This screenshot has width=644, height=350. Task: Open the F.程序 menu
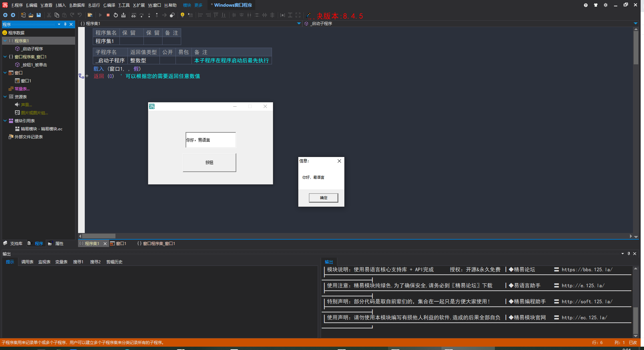click(17, 5)
